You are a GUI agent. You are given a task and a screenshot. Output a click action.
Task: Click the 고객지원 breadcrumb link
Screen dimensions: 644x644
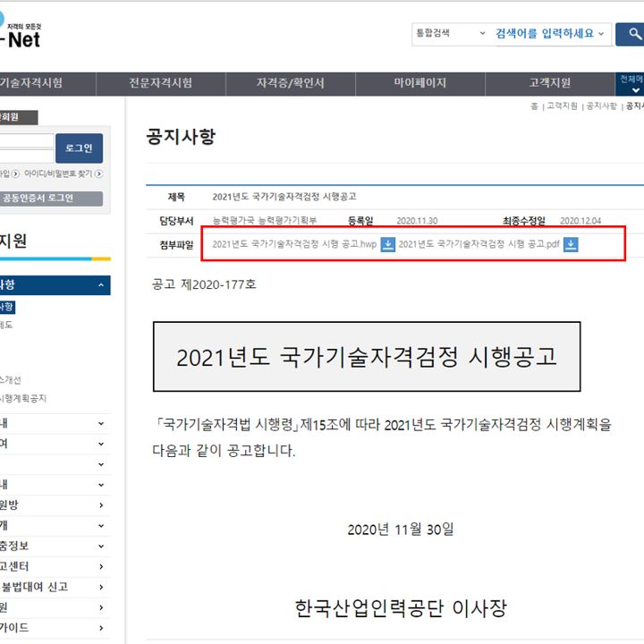point(562,106)
